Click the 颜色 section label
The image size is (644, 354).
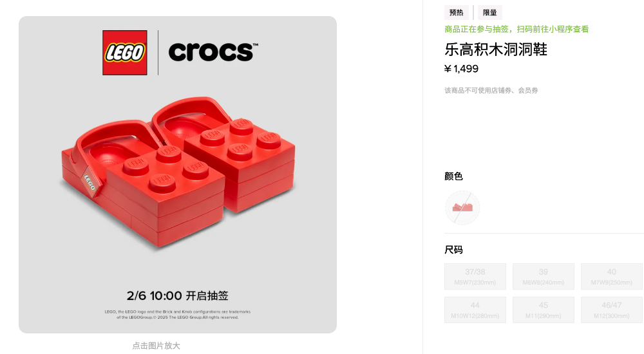pos(453,176)
